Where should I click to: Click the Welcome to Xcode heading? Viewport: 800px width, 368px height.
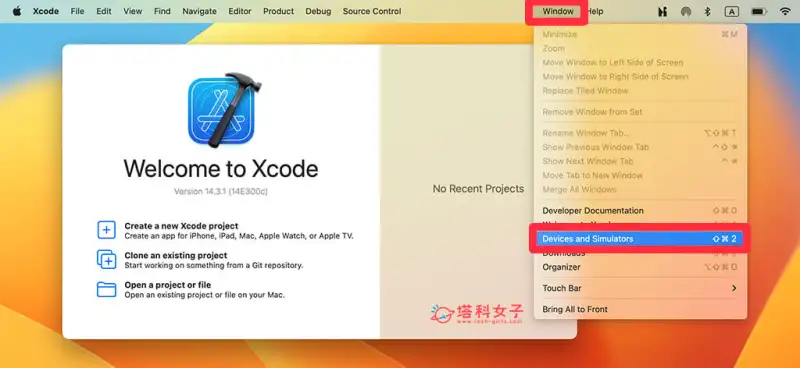click(221, 168)
